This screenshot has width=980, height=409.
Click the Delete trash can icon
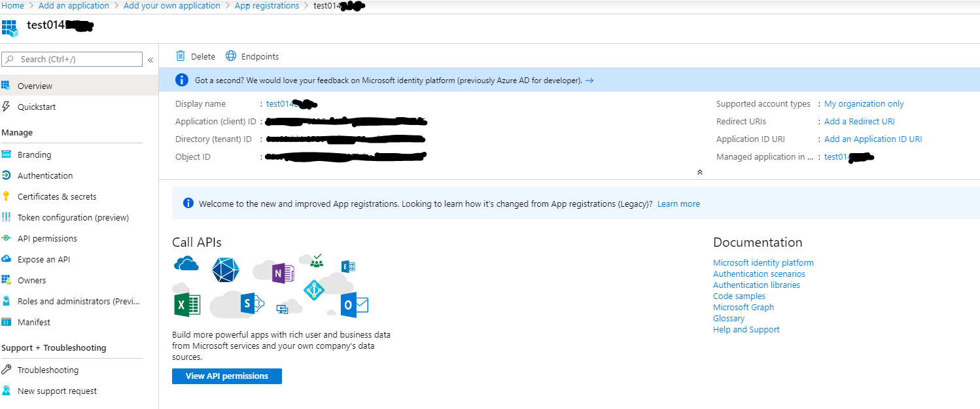pos(181,56)
